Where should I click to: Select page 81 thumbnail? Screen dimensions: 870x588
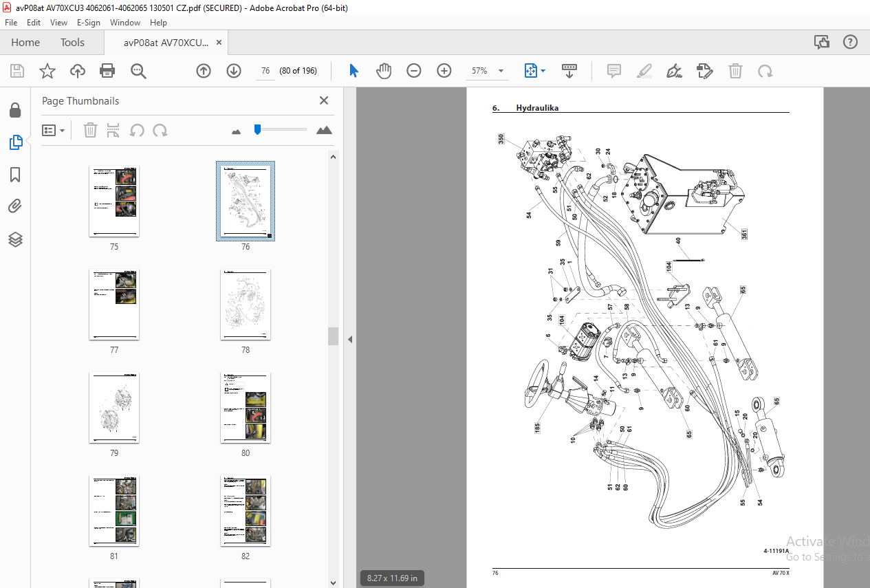[114, 510]
